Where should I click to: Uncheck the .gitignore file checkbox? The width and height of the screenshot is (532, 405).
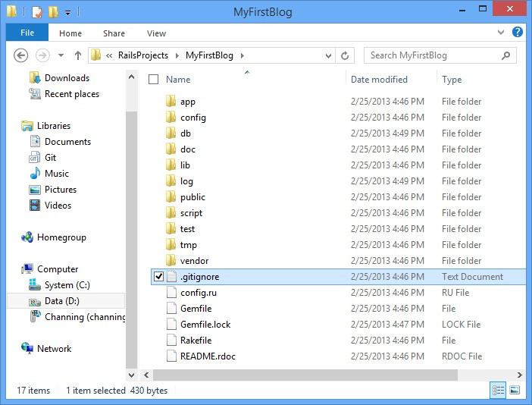click(x=159, y=277)
